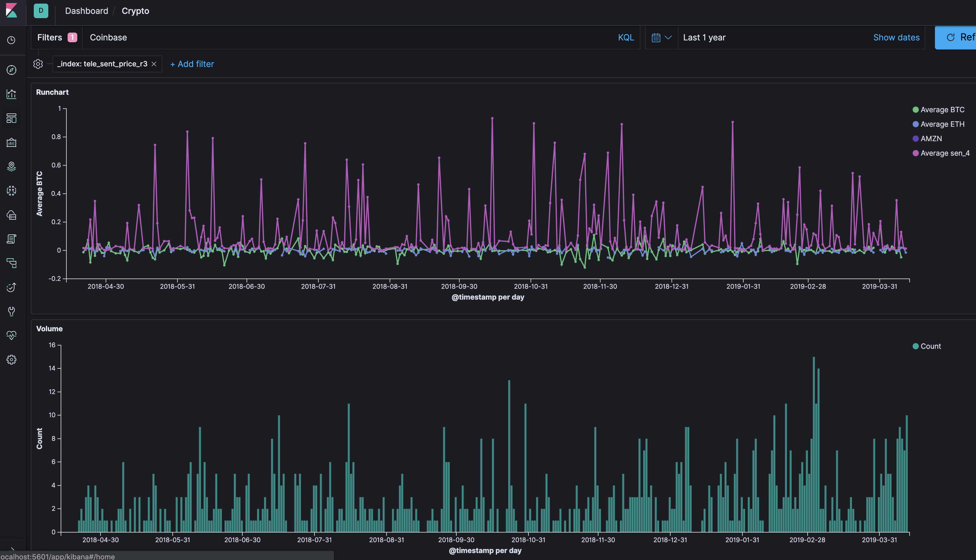Toggle the Average sen_4 legend series
Screen dimensions: 976x560
point(944,153)
